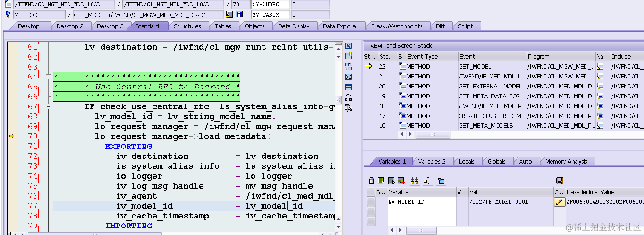644x235 pixels.
Task: Click the empty variable cell below LV_MODEL_ID
Action: click(422, 212)
